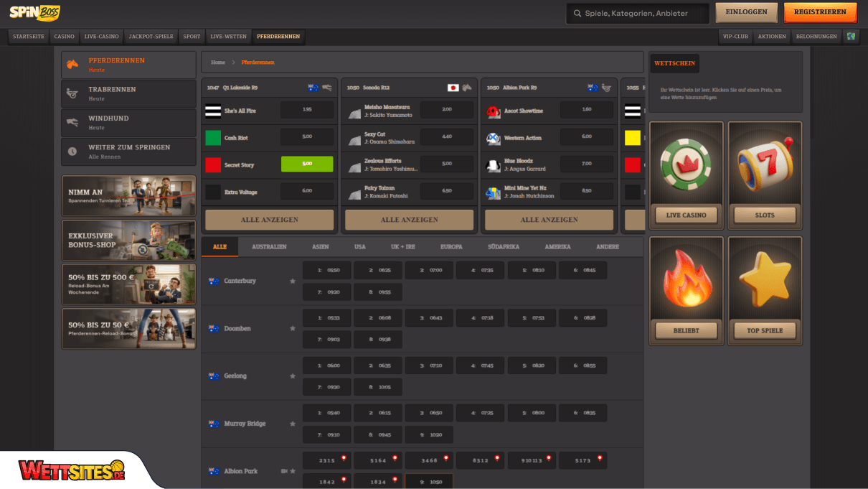
Task: Click the clock icon beside Weiter zum Springen
Action: (72, 152)
